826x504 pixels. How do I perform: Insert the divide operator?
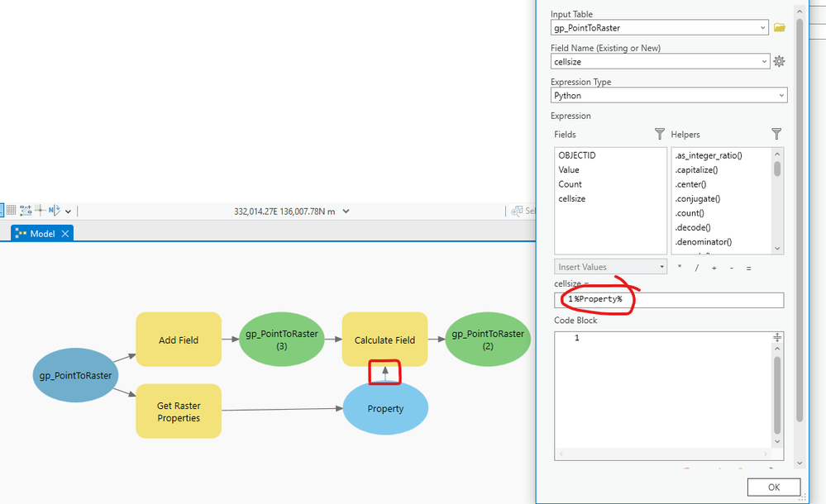click(x=696, y=268)
